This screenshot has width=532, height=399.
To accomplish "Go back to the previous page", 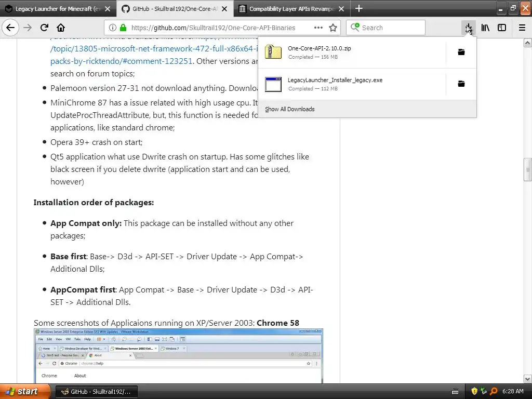I will [x=10, y=28].
